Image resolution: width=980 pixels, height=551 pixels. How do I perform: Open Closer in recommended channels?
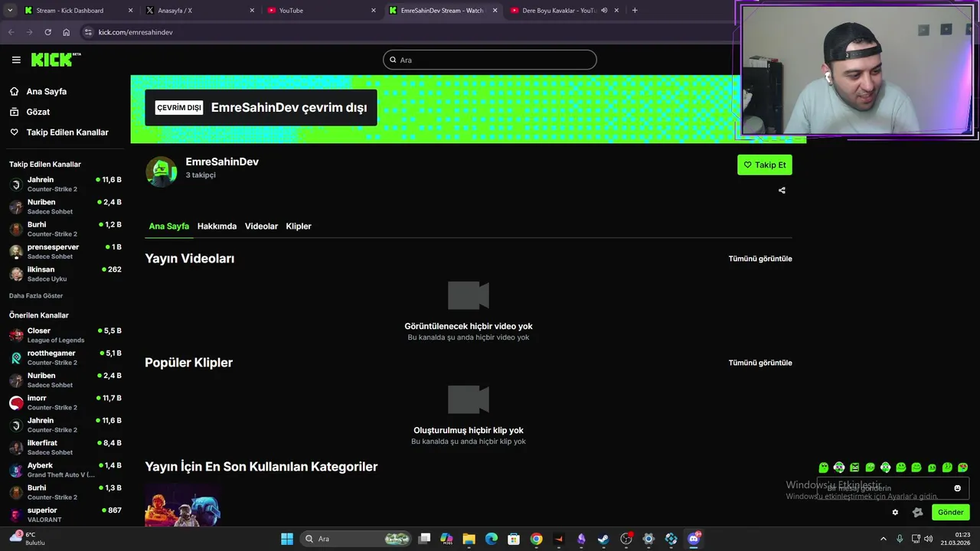point(65,335)
